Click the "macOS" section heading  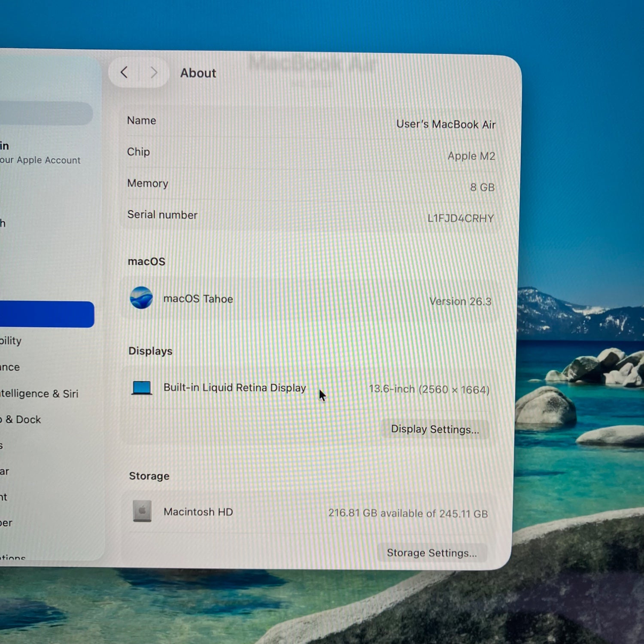[146, 261]
